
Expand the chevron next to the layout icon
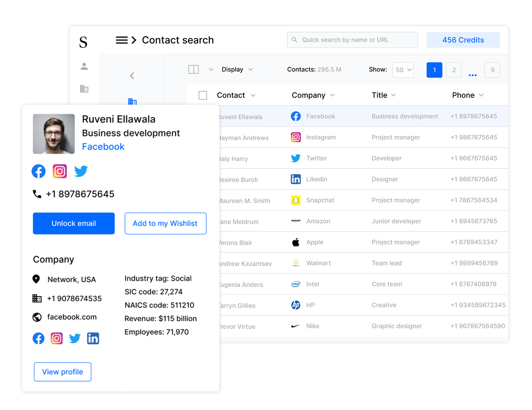[x=211, y=69]
